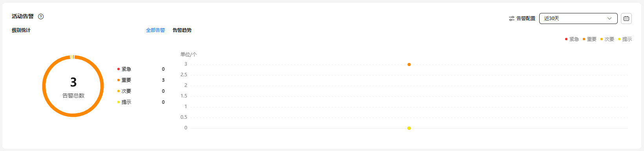Image resolution: width=644 pixels, height=151 pixels.
Task: Select the 紧急 row in level statistics
Action: (141, 69)
